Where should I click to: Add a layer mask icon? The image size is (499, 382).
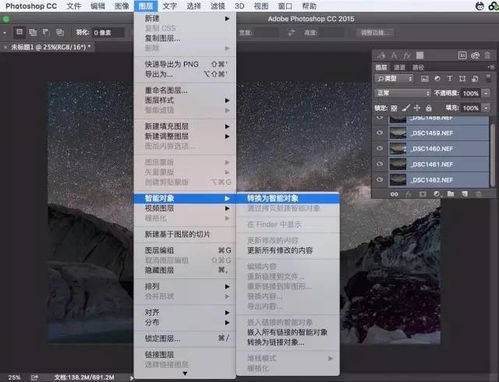coord(423,194)
